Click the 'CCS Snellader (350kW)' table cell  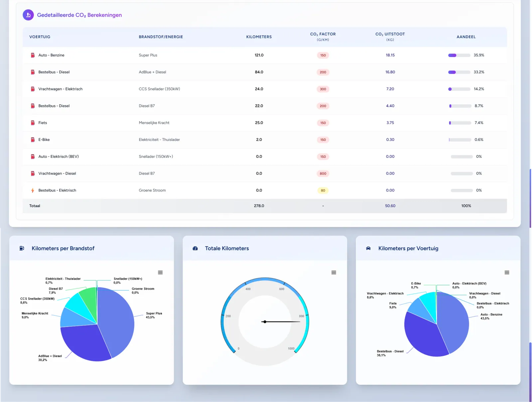pos(159,89)
